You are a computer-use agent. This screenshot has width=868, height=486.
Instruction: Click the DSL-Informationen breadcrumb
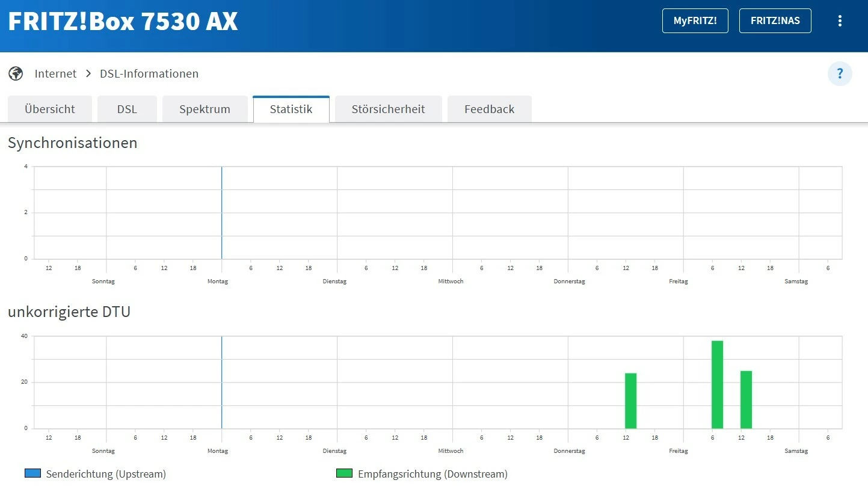coord(149,74)
